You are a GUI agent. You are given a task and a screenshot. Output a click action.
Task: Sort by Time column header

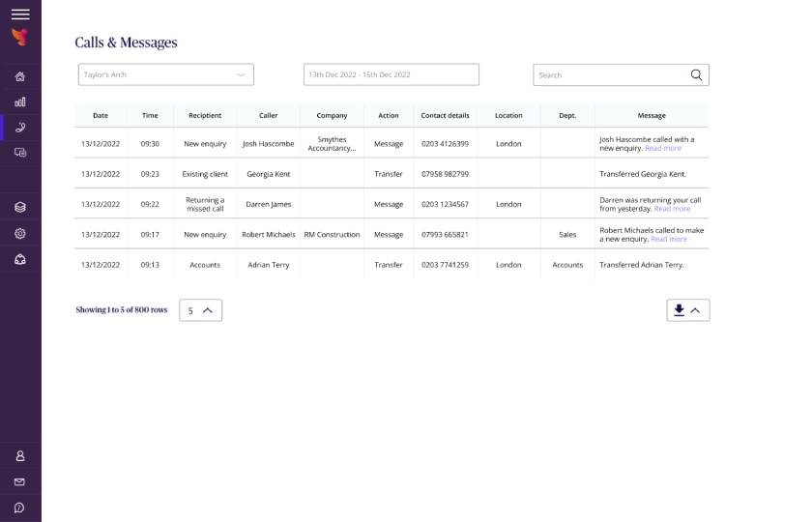click(150, 115)
